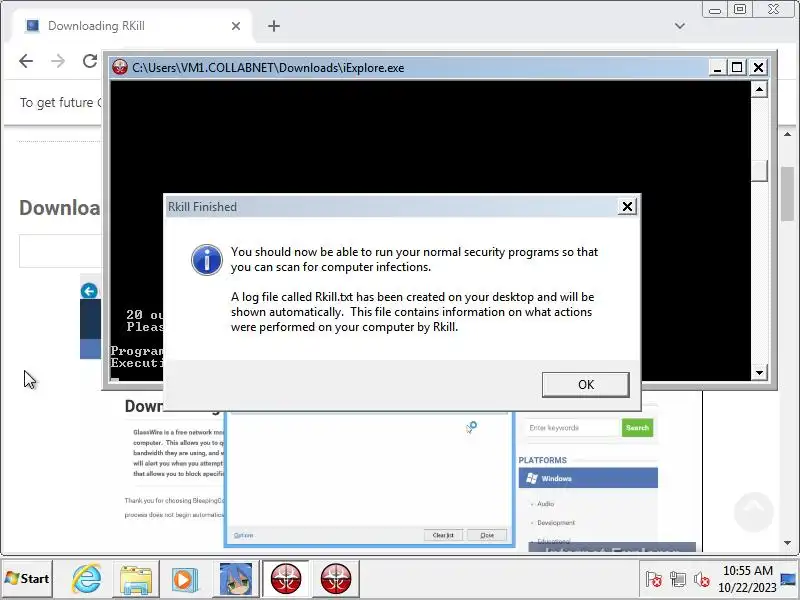Restore the browser window size

(x=740, y=10)
